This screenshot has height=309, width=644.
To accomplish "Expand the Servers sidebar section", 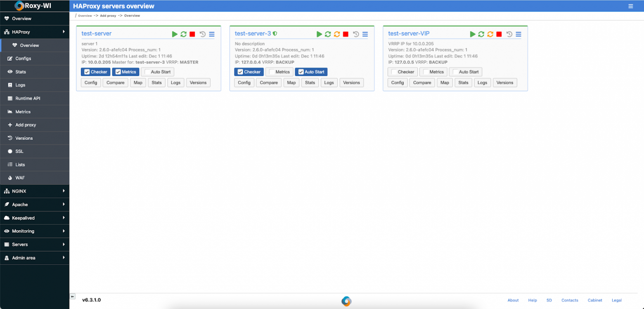I will point(35,244).
